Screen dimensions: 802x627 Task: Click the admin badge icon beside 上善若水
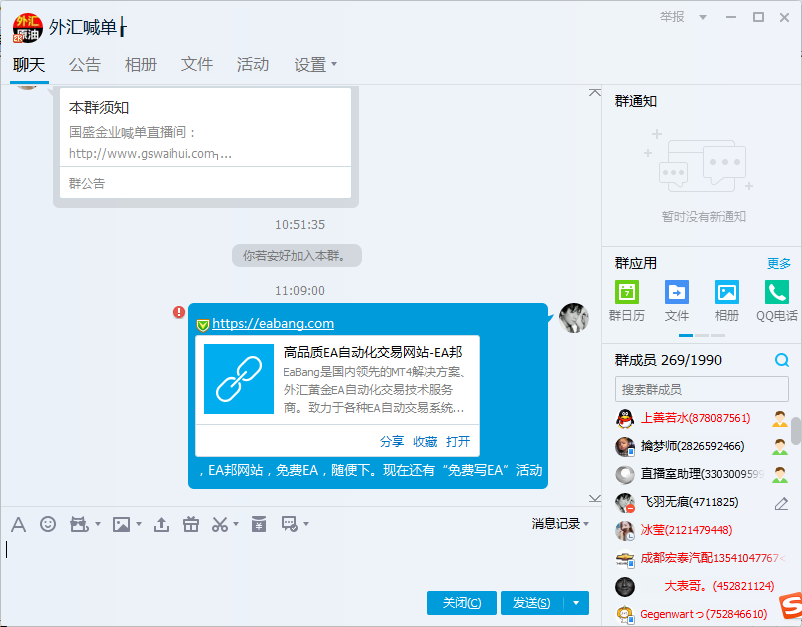780,419
